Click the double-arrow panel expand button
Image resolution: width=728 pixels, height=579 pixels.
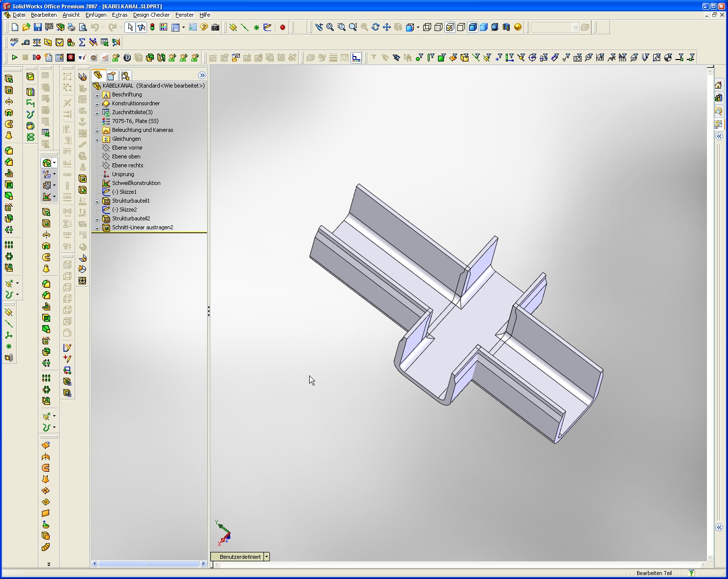click(x=202, y=75)
